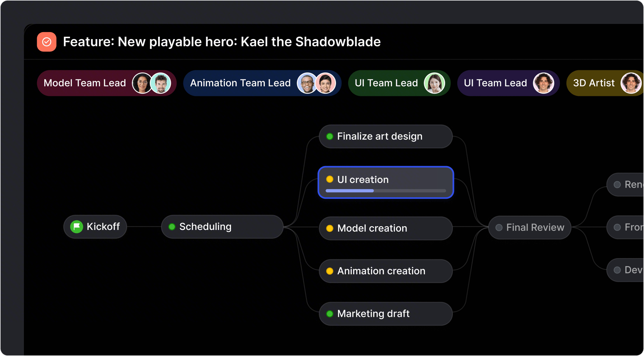Select the purple UI Team Lead pill
The image size is (644, 356).
[x=508, y=83]
